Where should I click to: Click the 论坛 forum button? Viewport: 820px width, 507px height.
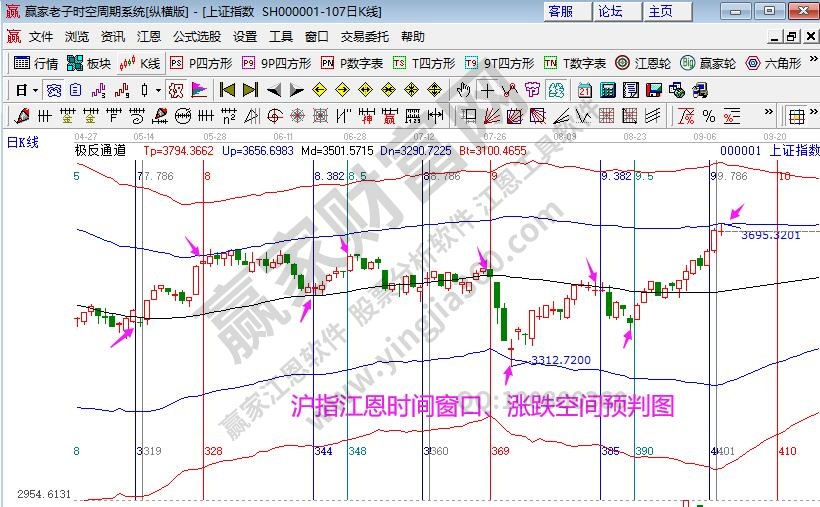[610, 12]
